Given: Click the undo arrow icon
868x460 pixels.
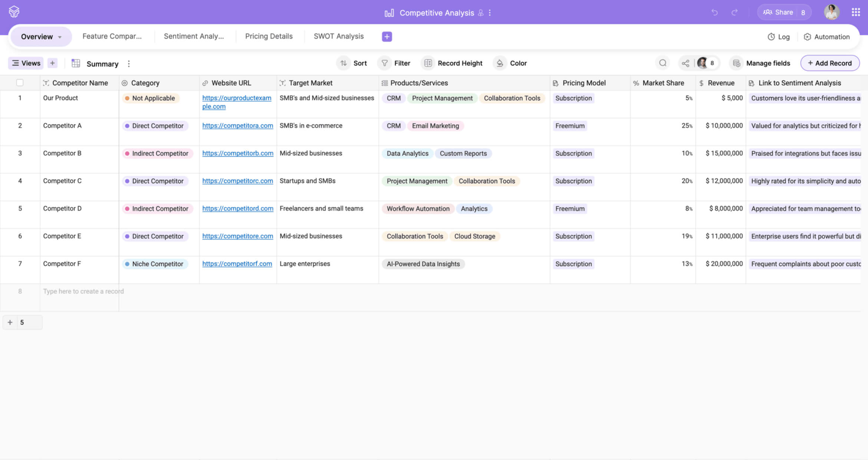Looking at the screenshot, I should (714, 13).
